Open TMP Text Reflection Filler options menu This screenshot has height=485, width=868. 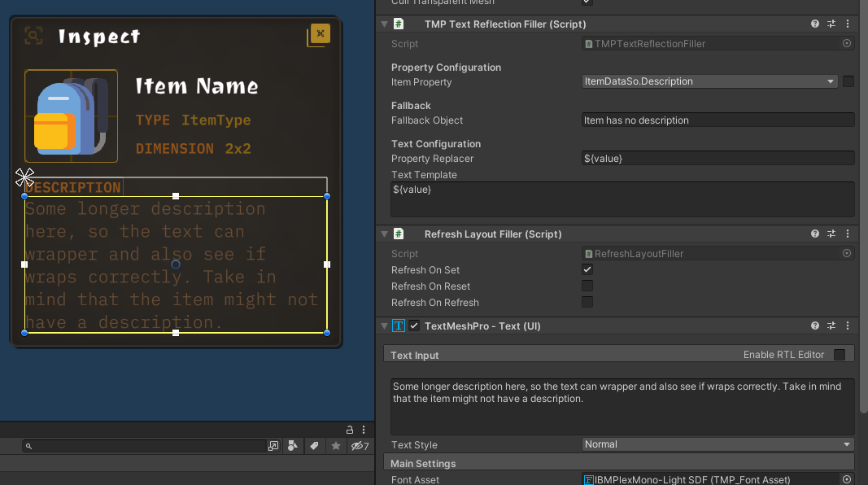tap(848, 24)
